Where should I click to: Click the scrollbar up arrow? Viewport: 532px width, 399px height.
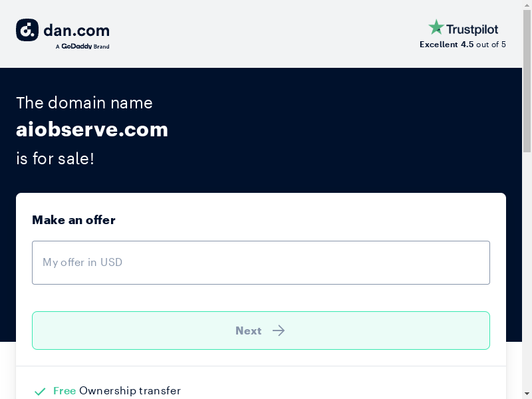coord(527,5)
